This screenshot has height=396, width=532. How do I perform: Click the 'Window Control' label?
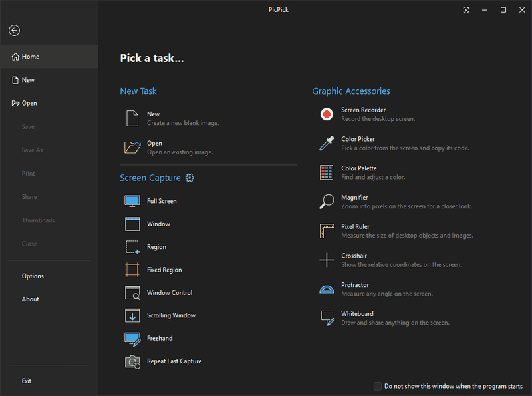click(x=170, y=293)
